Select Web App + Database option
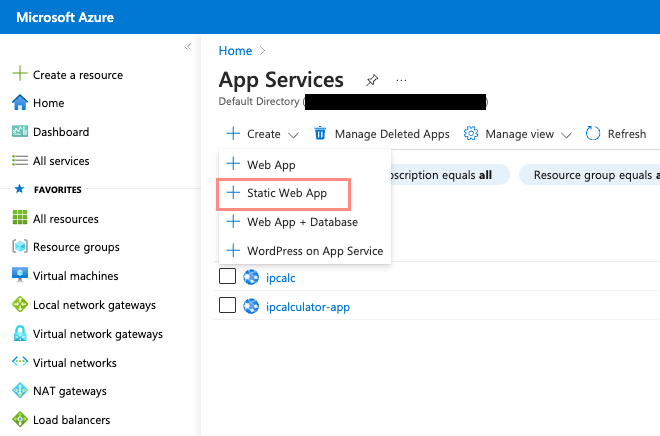660x436 pixels. 302,222
